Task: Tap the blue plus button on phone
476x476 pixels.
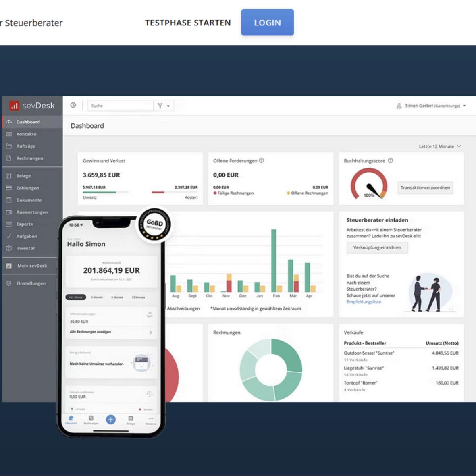Action: [x=110, y=420]
